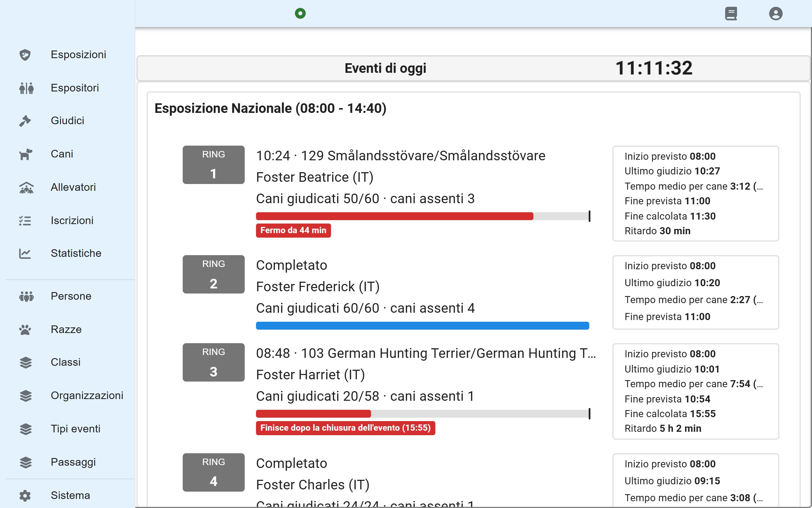Click the Classi layers icon
Viewport: 812px width, 508px height.
(25, 363)
